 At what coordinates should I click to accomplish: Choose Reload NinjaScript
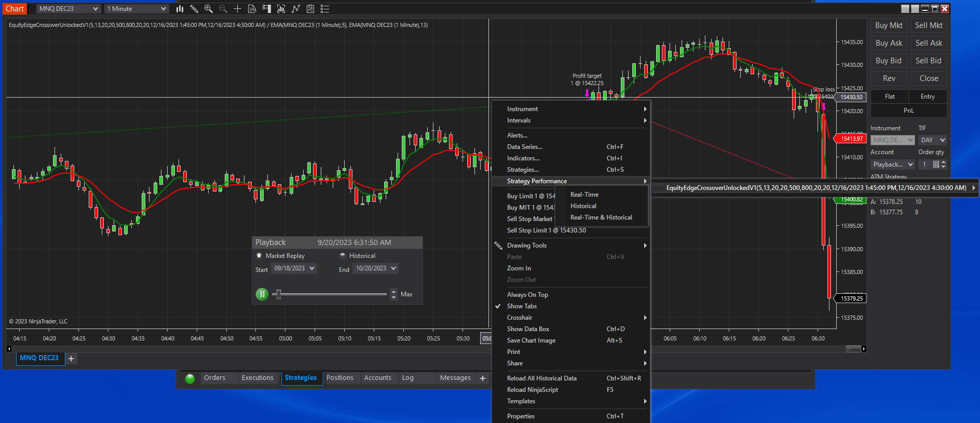pyautogui.click(x=571, y=390)
